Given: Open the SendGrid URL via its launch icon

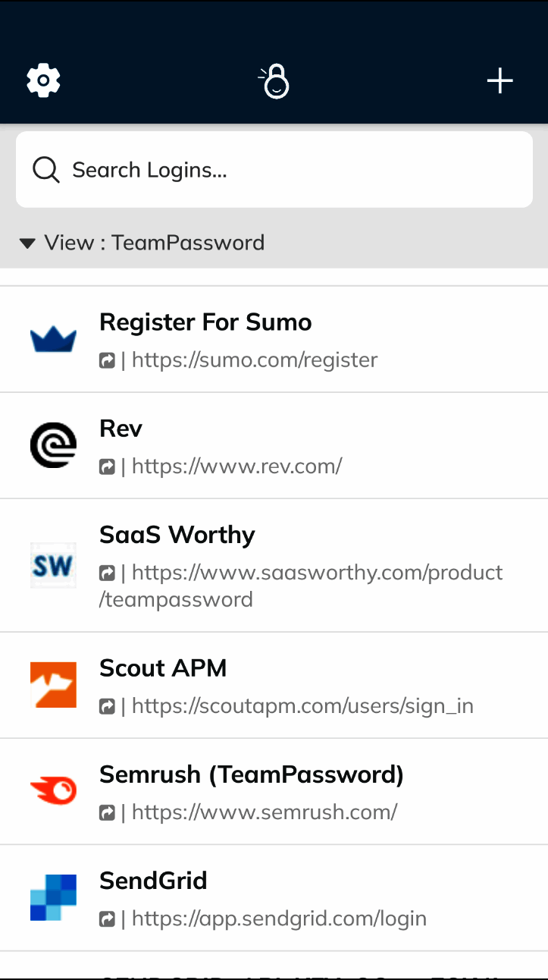Looking at the screenshot, I should pos(107,919).
